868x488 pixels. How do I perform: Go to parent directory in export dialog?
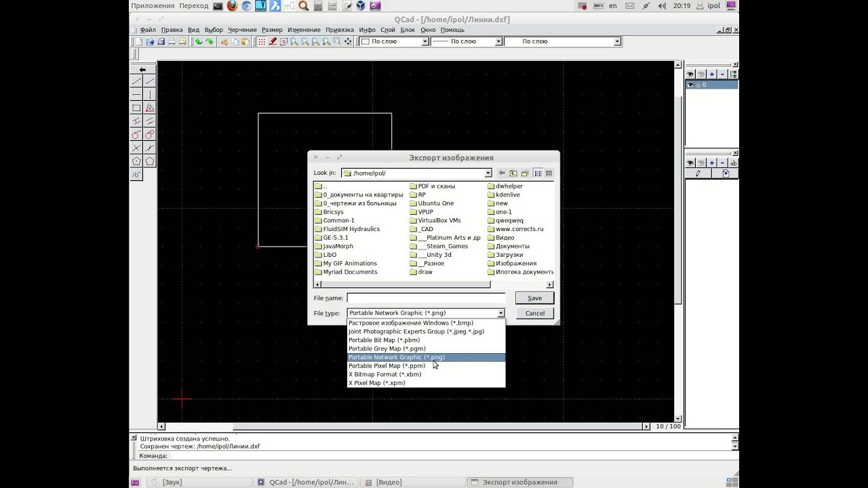(x=513, y=174)
